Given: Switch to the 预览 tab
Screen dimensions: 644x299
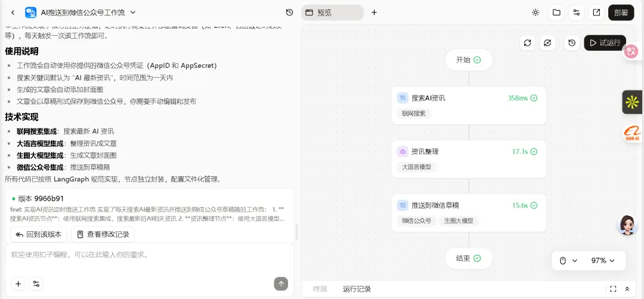Looking at the screenshot, I should tap(332, 13).
